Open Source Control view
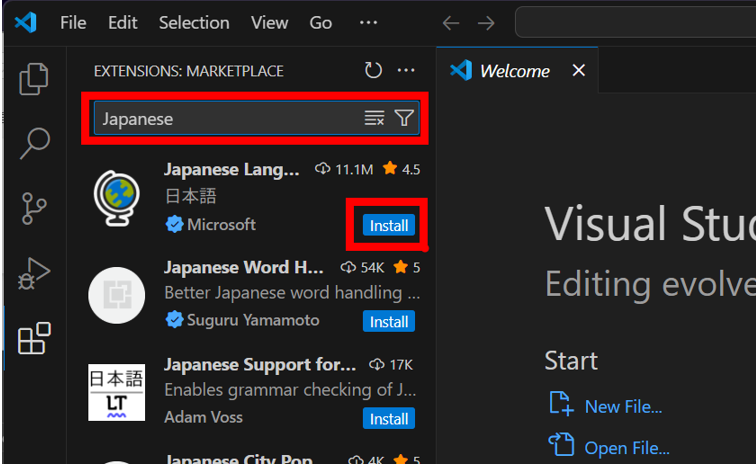The height and width of the screenshot is (464, 756). point(34,208)
